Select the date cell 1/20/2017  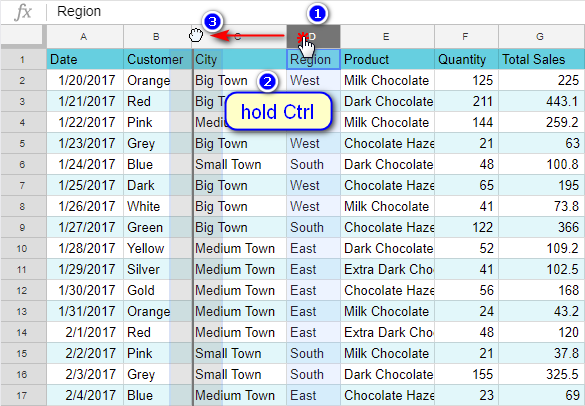(85, 81)
